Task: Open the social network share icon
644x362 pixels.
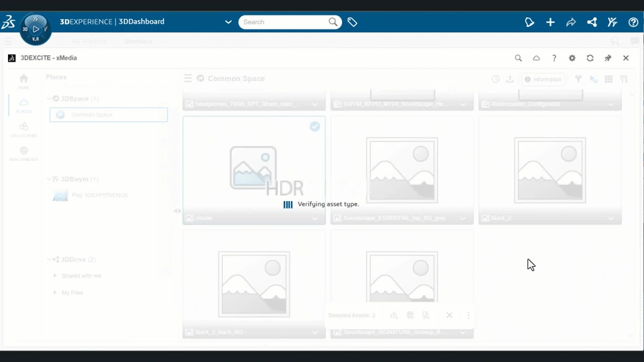Action: [x=592, y=22]
